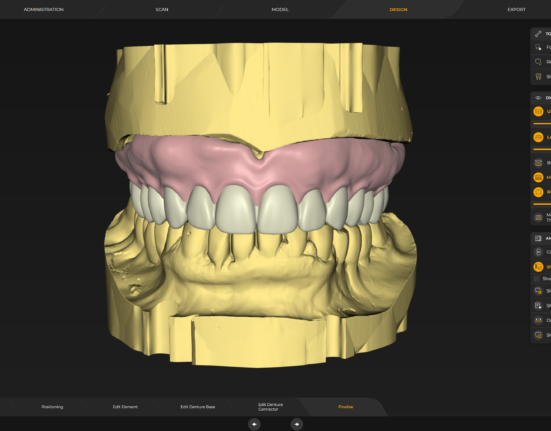Go to the Positioning step
Image resolution: width=551 pixels, height=431 pixels.
coord(52,407)
